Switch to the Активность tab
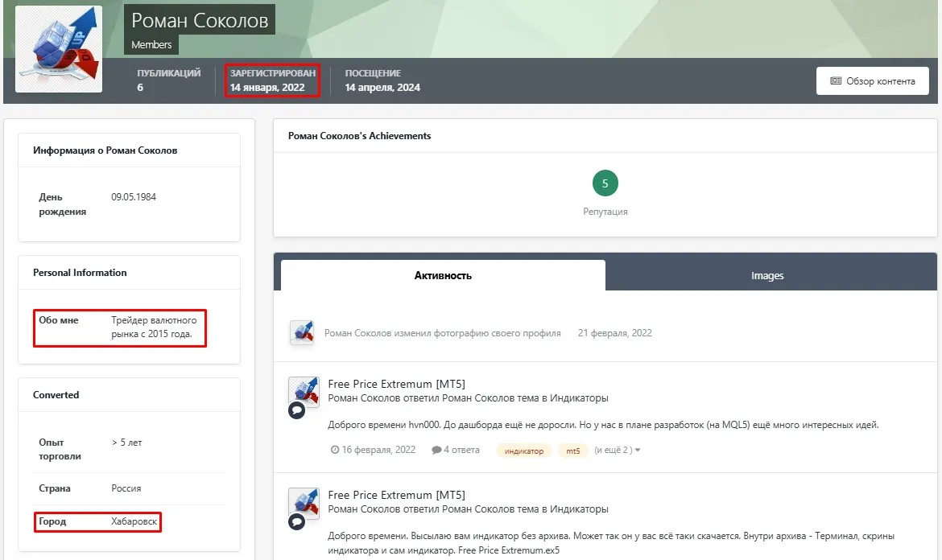 pos(443,275)
